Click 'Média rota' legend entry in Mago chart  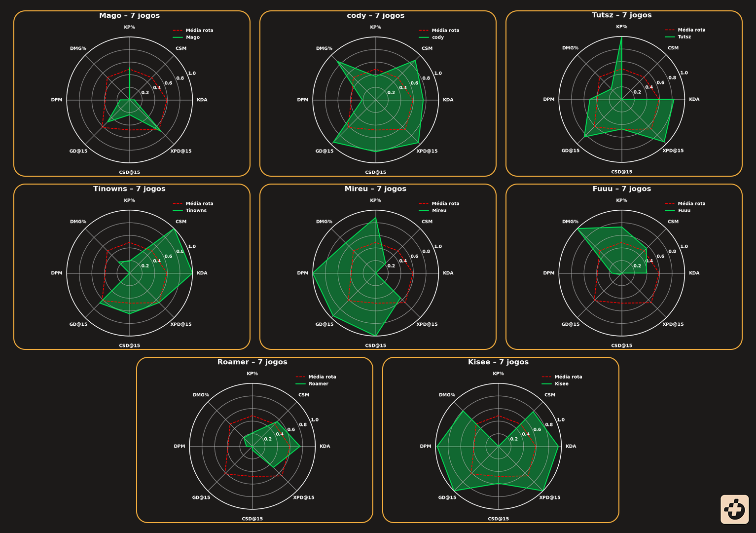click(x=199, y=31)
